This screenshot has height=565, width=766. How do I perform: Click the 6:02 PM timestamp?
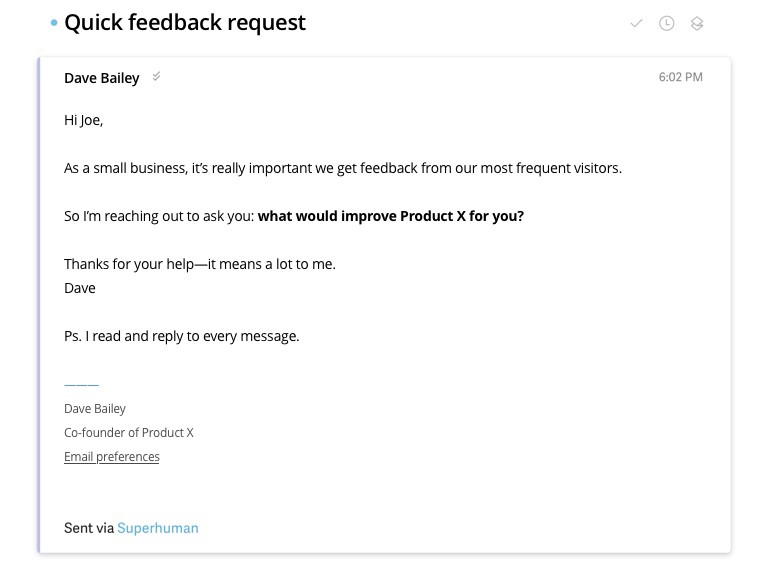point(680,77)
